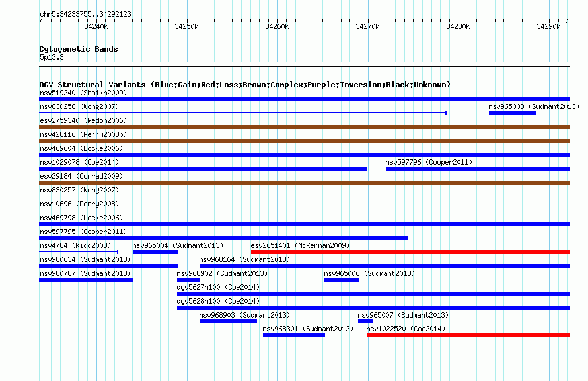Screen dimensions: 588x381
Task: Open nsv965004 (Sudmant2013) label
Action: 178,245
